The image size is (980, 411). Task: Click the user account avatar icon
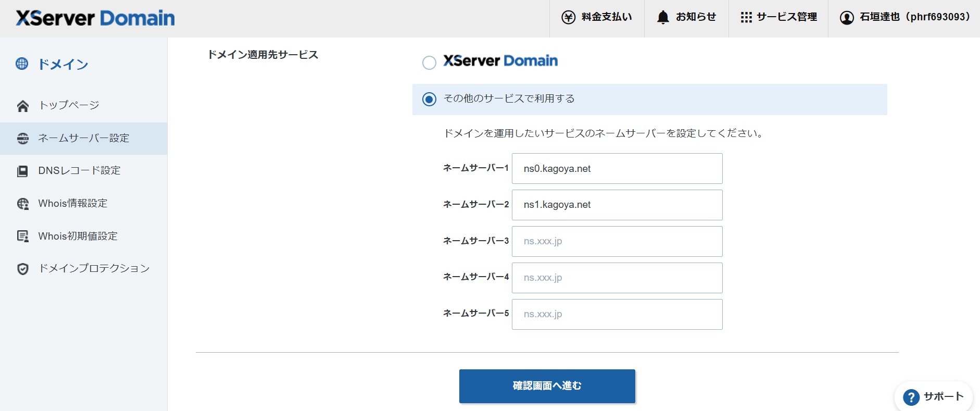tap(847, 18)
